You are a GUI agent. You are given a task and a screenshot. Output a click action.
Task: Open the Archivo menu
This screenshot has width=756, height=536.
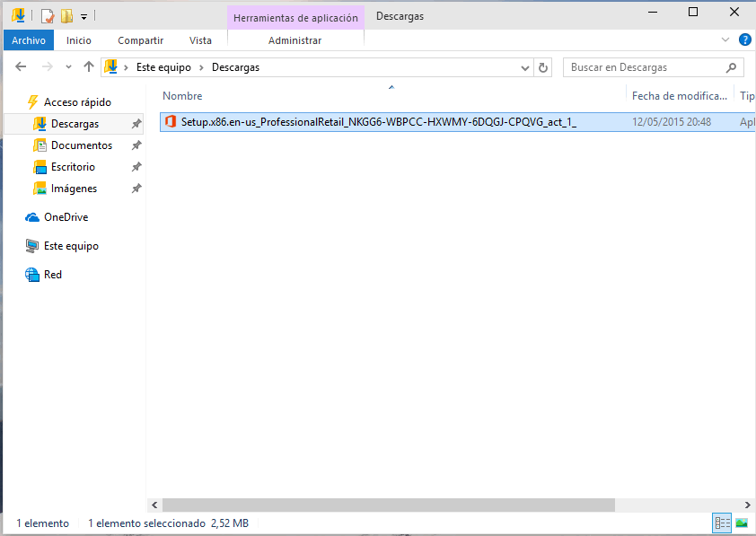click(29, 40)
